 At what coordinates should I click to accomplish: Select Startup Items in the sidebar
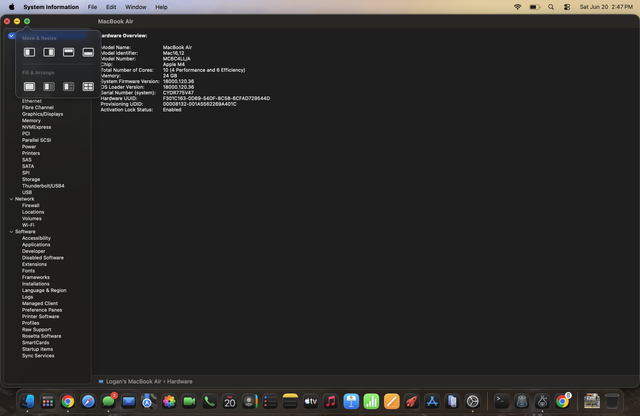38,349
